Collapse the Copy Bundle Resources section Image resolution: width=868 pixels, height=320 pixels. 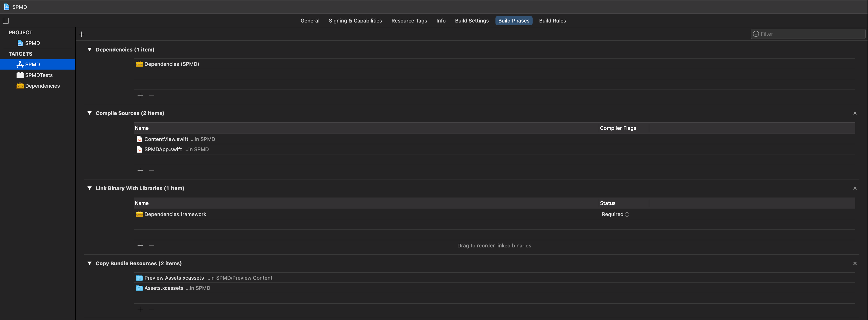pyautogui.click(x=90, y=263)
